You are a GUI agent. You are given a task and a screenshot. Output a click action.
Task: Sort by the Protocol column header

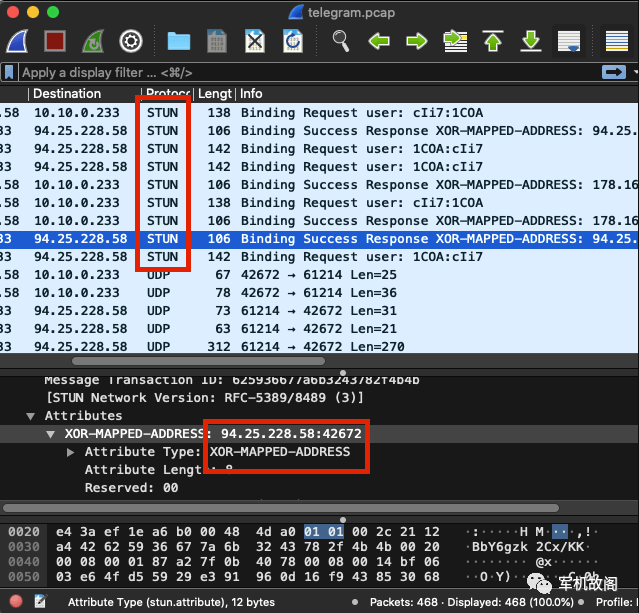(168, 94)
